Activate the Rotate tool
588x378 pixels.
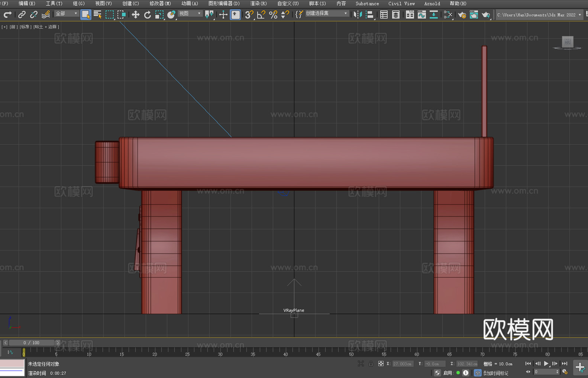[147, 14]
